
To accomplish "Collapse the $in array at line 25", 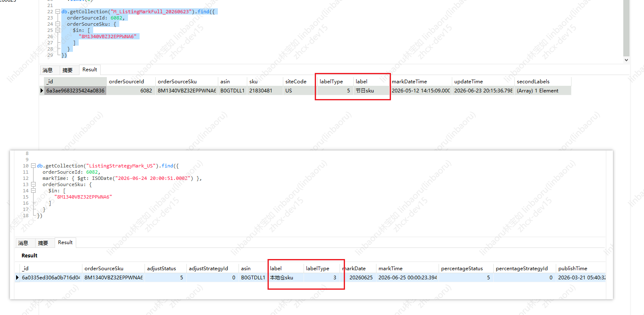I will [x=58, y=30].
